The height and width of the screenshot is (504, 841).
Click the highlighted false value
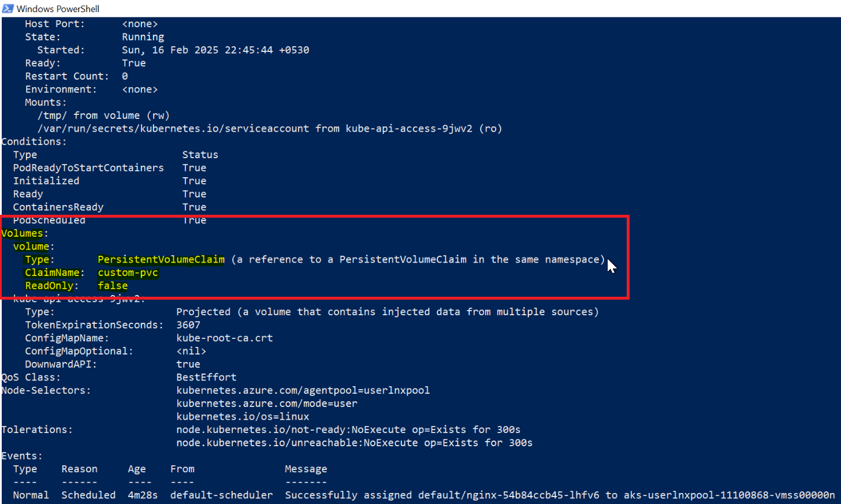tap(113, 286)
